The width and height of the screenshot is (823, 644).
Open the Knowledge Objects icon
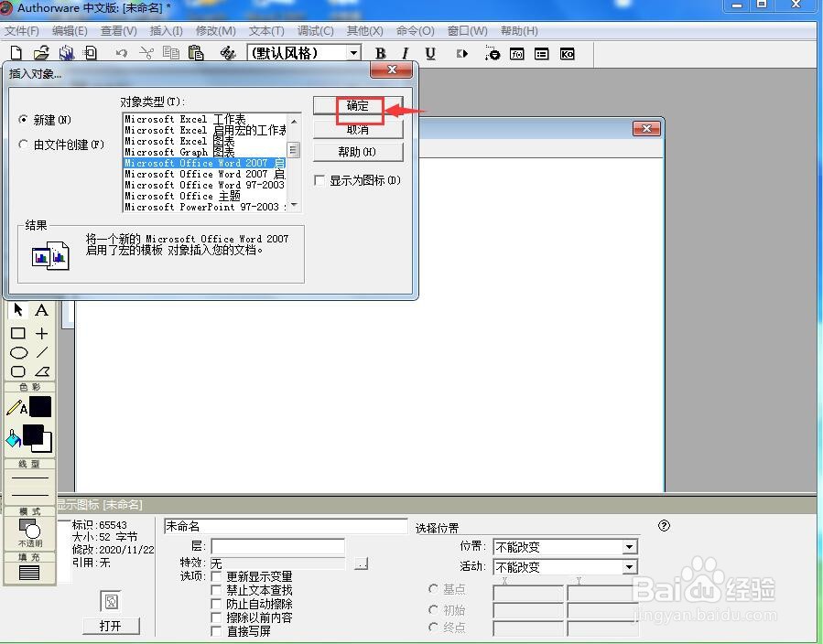tap(567, 53)
